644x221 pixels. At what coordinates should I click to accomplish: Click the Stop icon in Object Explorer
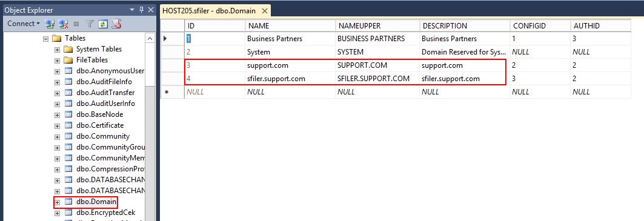(76, 24)
